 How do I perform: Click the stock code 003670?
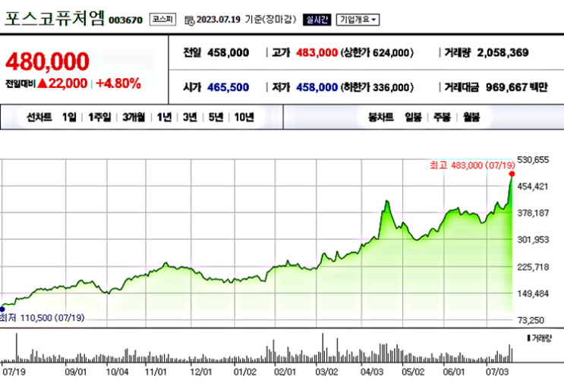point(125,20)
